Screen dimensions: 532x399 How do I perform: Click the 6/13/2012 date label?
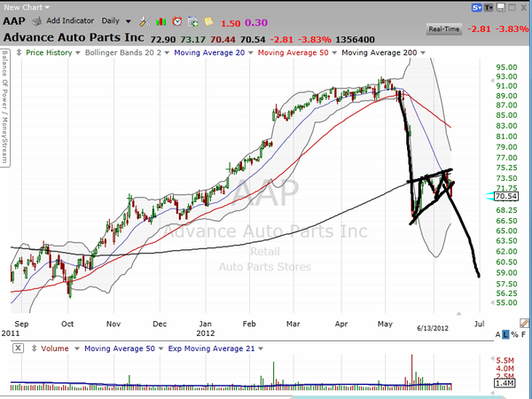pyautogui.click(x=433, y=328)
